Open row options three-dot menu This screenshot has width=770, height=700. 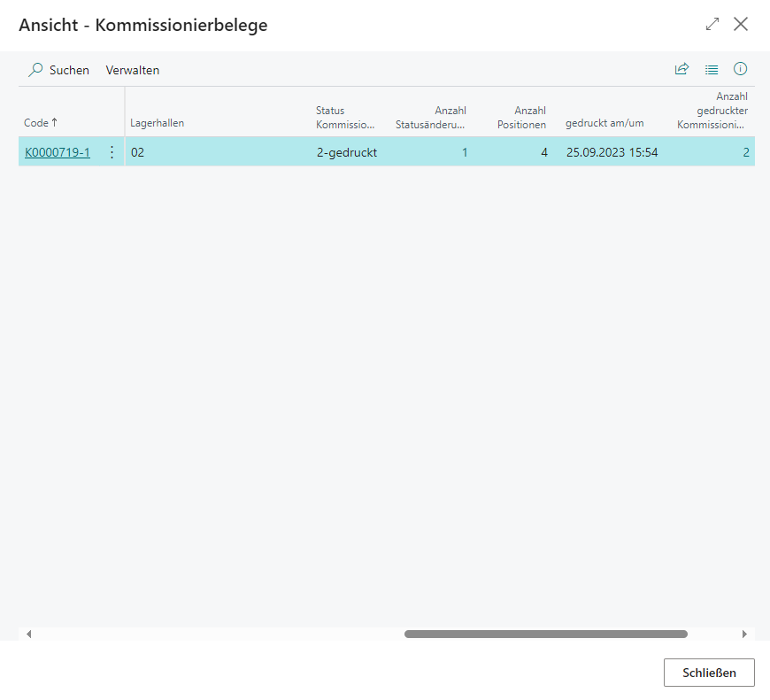pyautogui.click(x=112, y=152)
